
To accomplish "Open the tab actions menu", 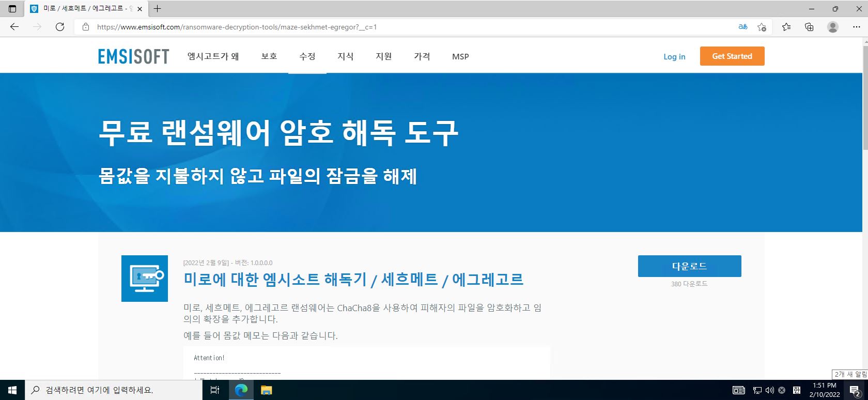I will coord(12,8).
